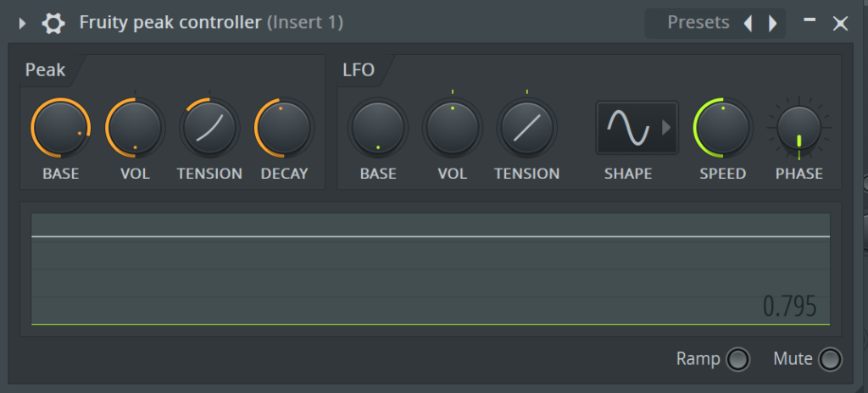868x393 pixels.
Task: Click the peak level graph display
Action: [431, 269]
